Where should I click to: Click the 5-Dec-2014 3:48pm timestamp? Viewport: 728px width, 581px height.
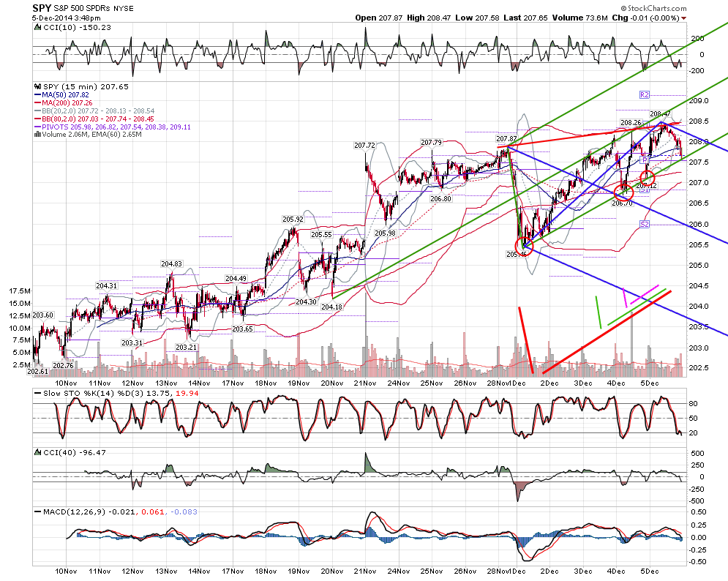point(66,18)
